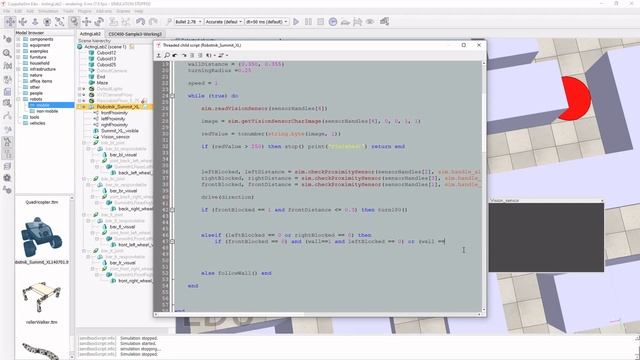Start the simulation with the play button
Viewport: 640px width, 360px height.
tap(296, 22)
